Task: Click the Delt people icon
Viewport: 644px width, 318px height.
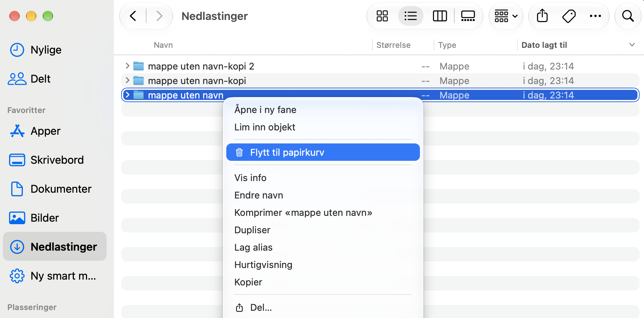Action: point(17,79)
